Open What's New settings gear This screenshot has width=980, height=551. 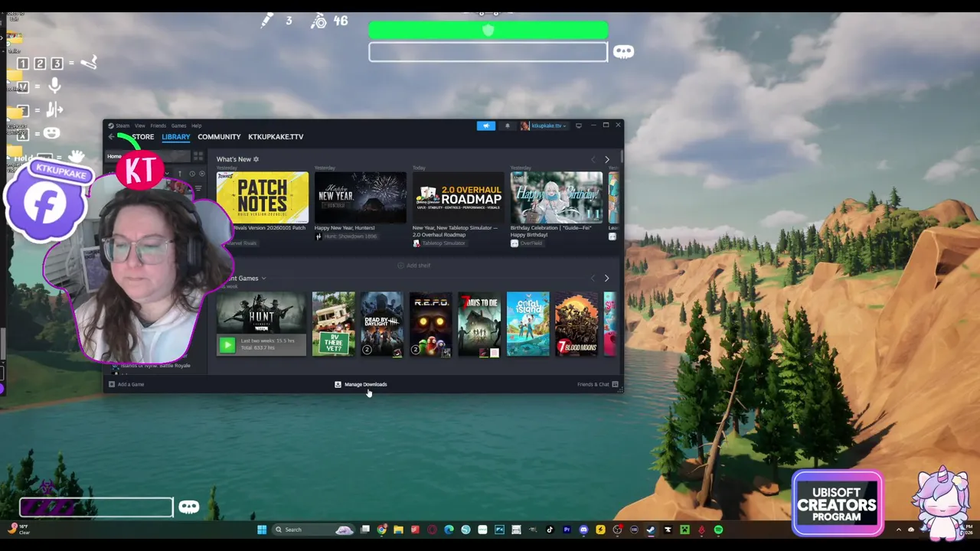[256, 159]
